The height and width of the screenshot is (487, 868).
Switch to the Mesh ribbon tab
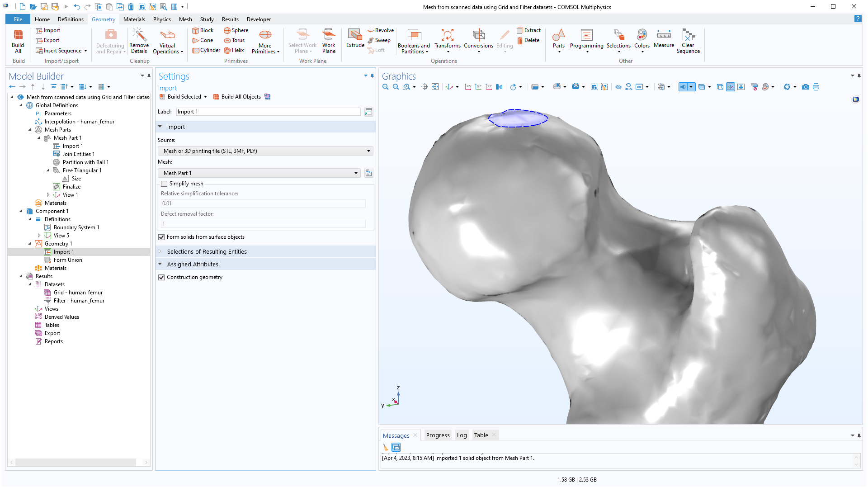185,19
